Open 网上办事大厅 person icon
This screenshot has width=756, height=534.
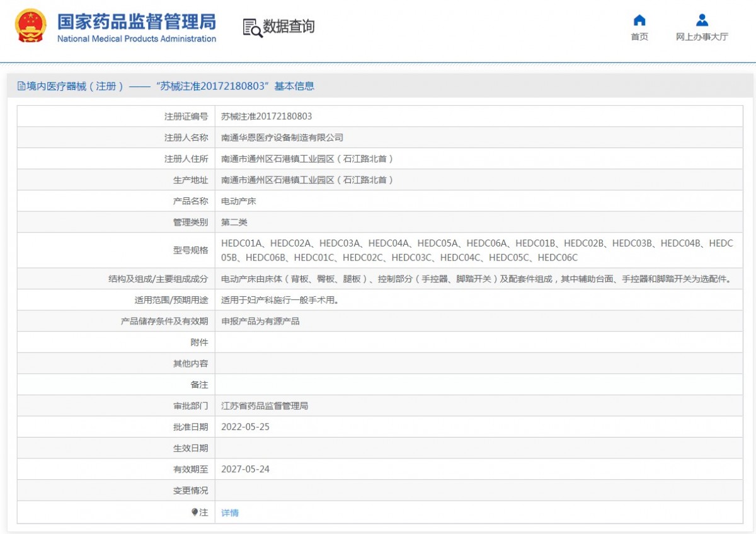click(702, 20)
